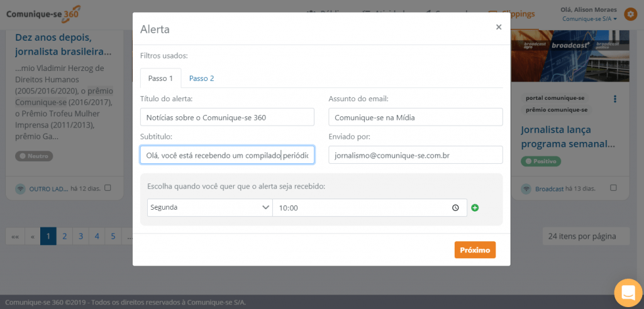The image size is (644, 309).
Task: Click the OUTRO LAD... source link
Action: (49, 189)
